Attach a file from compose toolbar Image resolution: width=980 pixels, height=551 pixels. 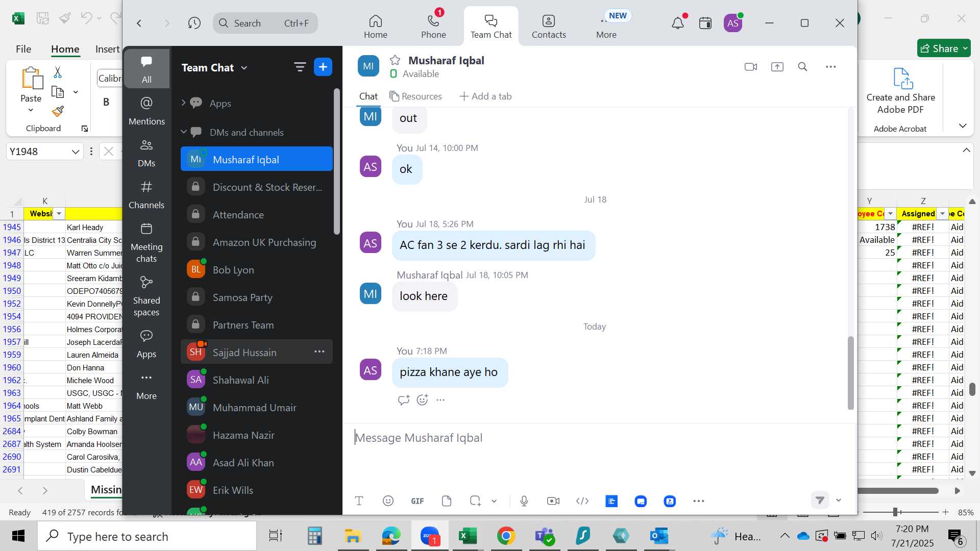click(x=447, y=501)
